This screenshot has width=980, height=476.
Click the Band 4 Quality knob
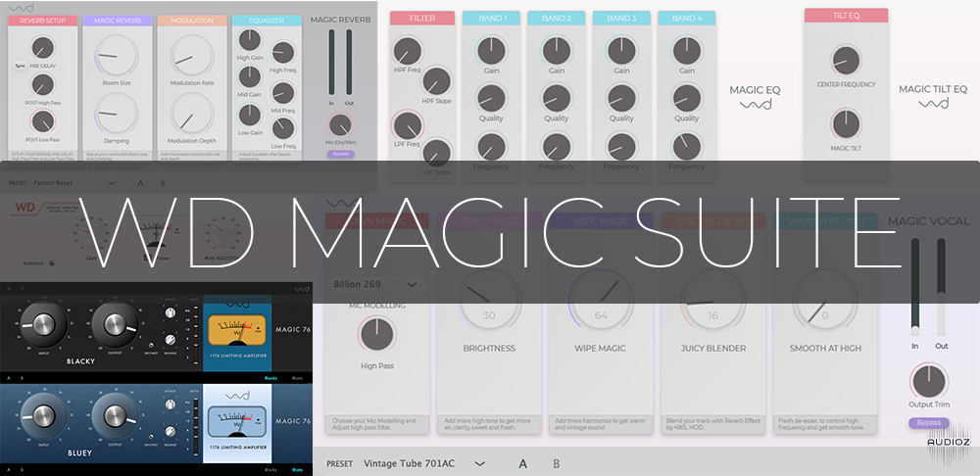tap(686, 98)
